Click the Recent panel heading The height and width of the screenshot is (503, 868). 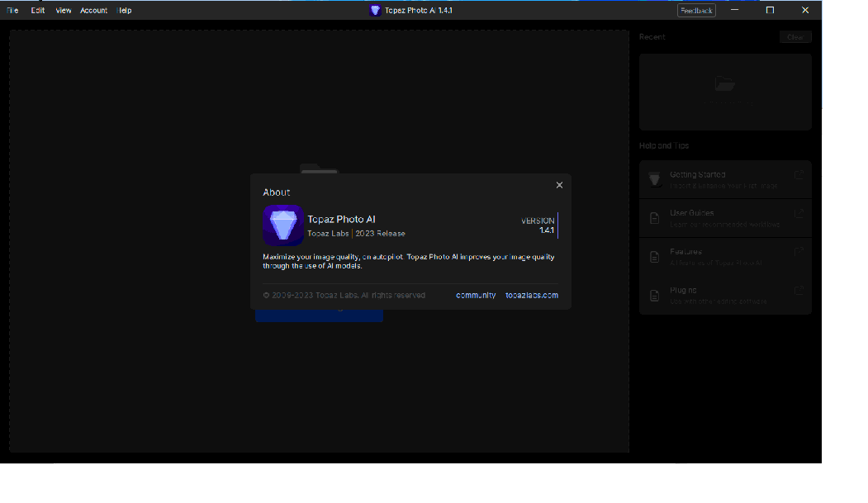(652, 37)
